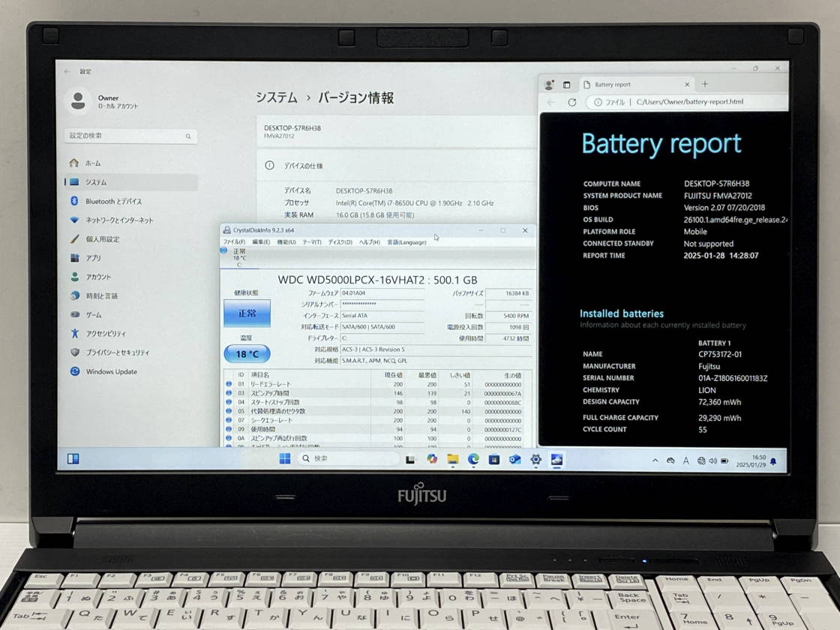Open 時刻と言語 in Settings sidebar
840x630 pixels.
[130, 295]
